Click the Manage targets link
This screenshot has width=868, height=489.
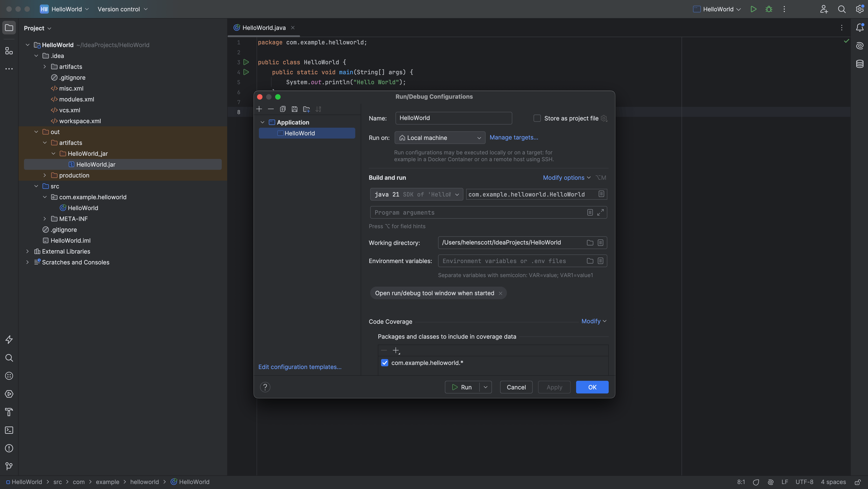[x=513, y=137]
